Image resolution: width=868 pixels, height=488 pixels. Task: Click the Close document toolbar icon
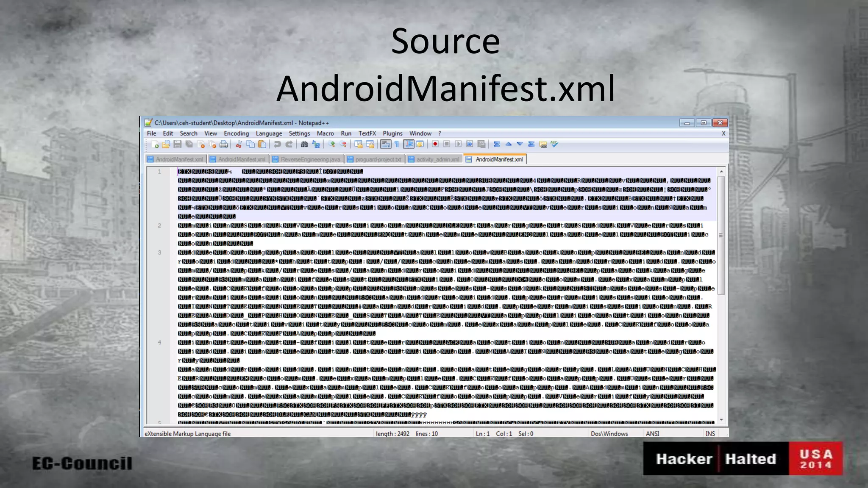201,144
